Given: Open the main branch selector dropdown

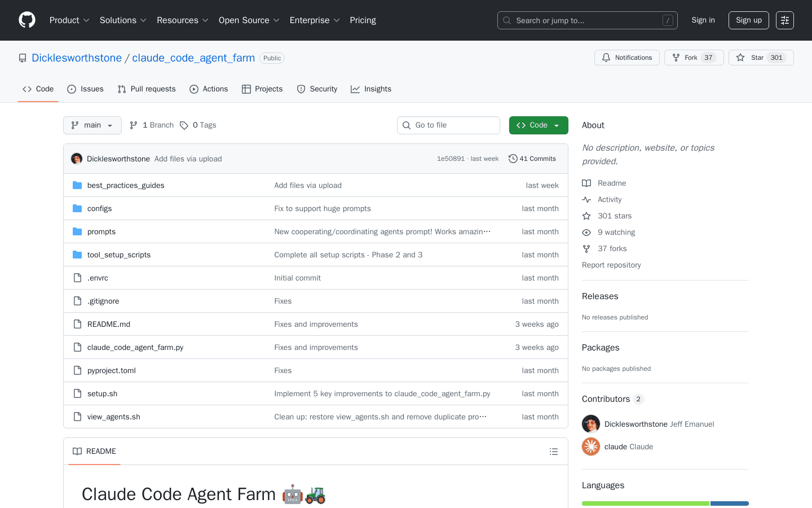Looking at the screenshot, I should pos(92,125).
